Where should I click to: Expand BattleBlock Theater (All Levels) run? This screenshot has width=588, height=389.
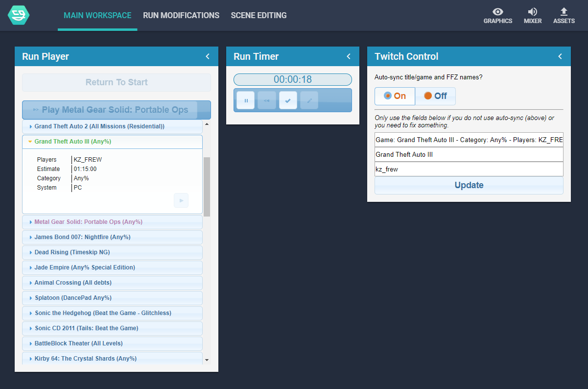point(112,343)
